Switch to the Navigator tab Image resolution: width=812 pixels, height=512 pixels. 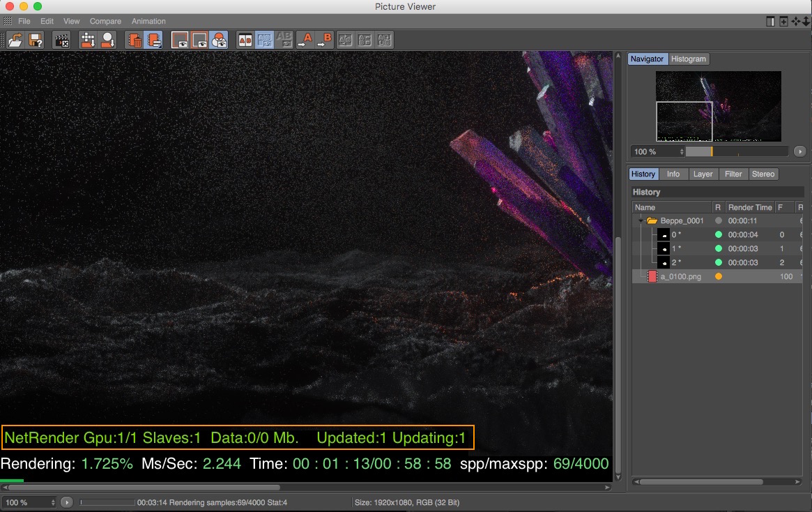[648, 59]
